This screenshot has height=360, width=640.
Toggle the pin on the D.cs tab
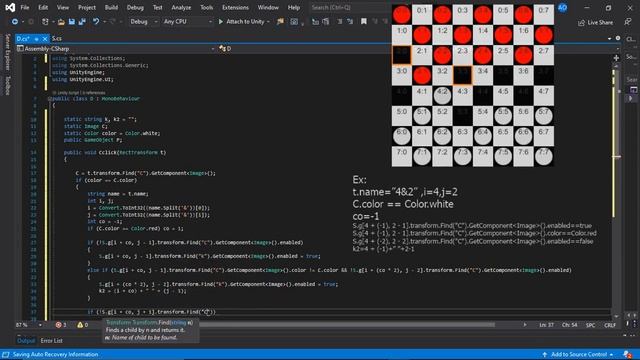point(36,39)
